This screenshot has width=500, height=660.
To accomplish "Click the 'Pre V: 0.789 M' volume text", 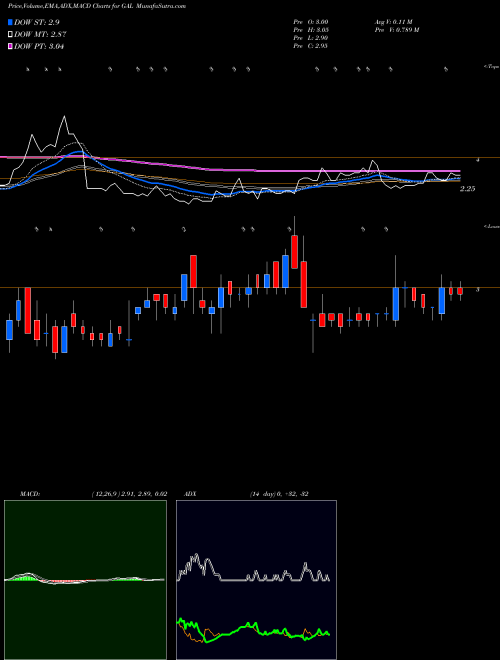I will (396, 30).
